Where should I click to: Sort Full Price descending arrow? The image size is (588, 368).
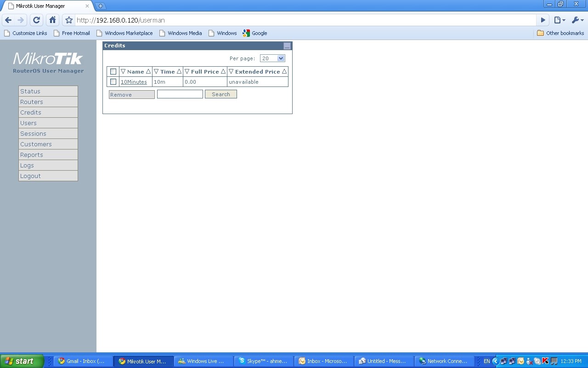[x=187, y=72]
